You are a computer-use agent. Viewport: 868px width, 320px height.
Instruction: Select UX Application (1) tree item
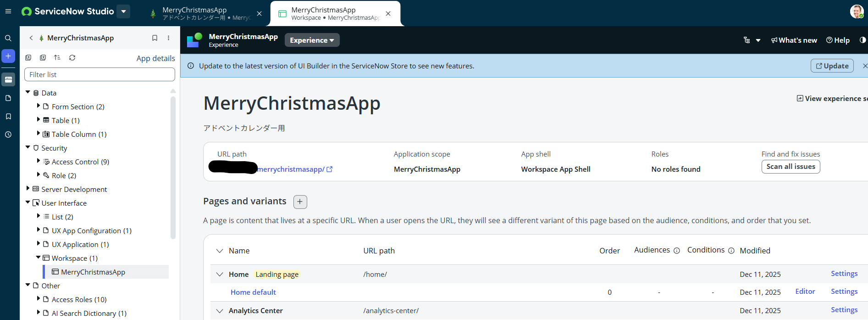[x=80, y=244]
